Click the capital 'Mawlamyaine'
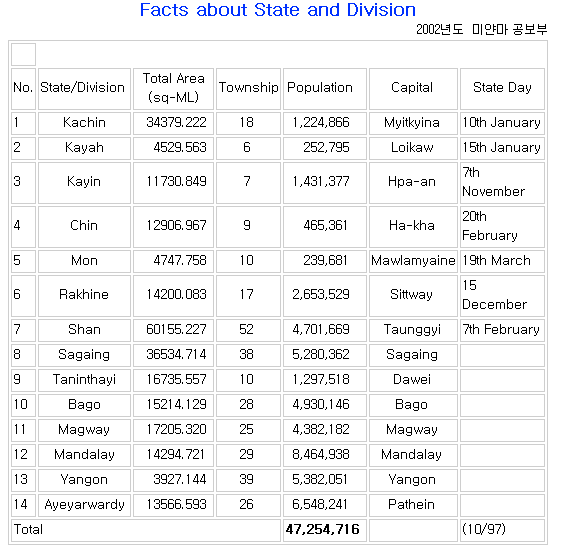 (x=413, y=261)
